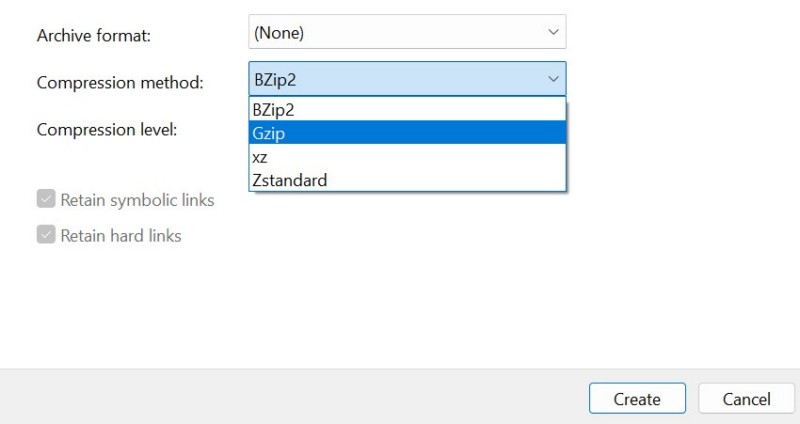The width and height of the screenshot is (800, 424).
Task: Open the Archive format combo box
Action: coord(407,32)
